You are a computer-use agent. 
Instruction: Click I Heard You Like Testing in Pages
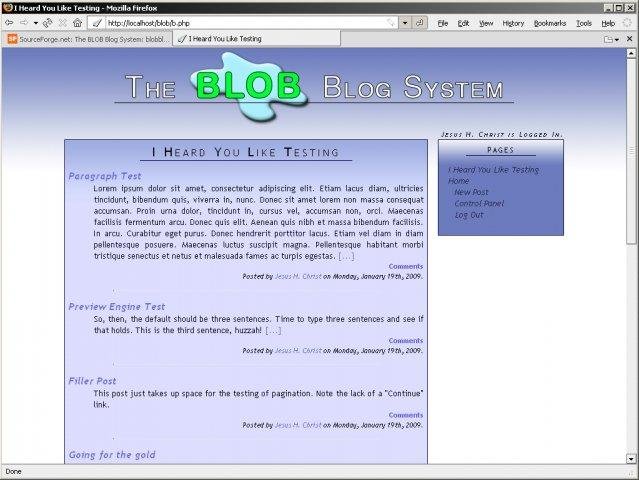tap(494, 170)
